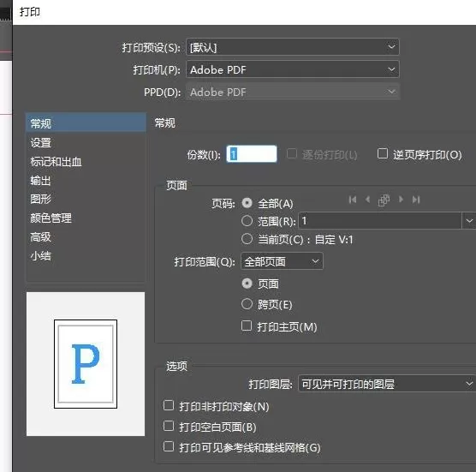Viewport: 476px width, 472px height.
Task: Open the 打印机 Adobe PDF dropdown
Action: (x=292, y=69)
